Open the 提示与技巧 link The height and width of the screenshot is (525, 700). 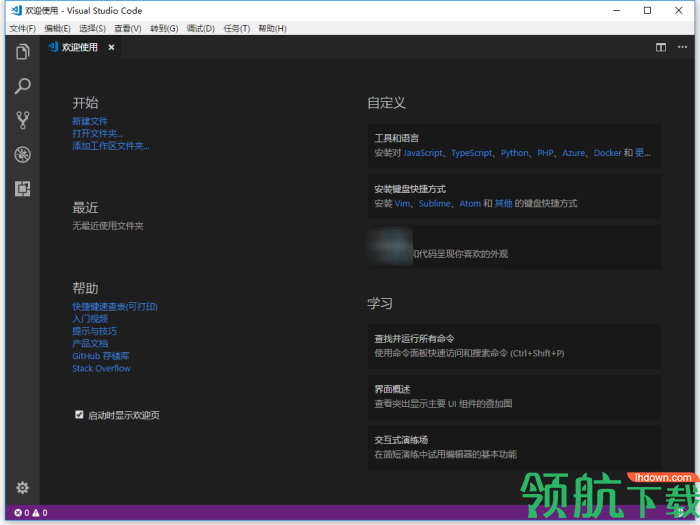(x=95, y=331)
